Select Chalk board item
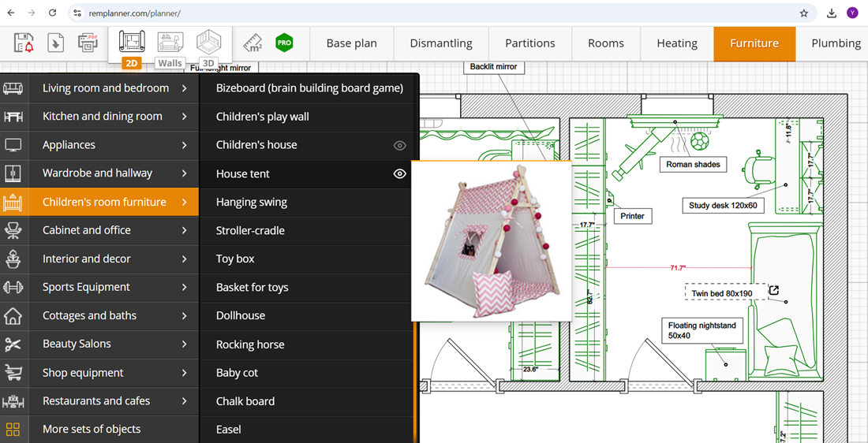This screenshot has width=868, height=443. point(307,401)
